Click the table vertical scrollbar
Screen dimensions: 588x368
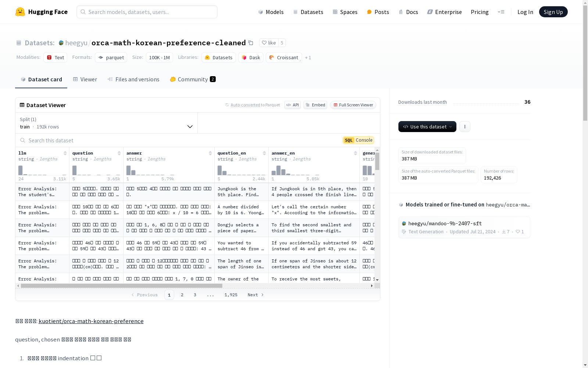[377, 161]
